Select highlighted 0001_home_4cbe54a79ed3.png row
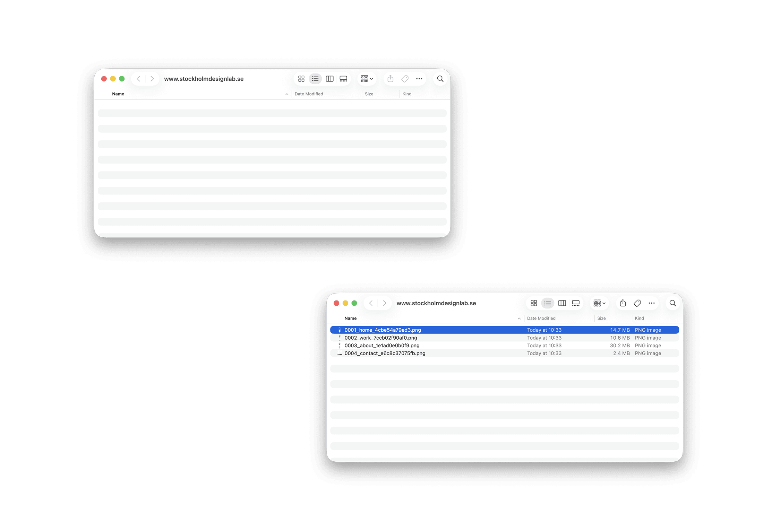763x532 pixels. point(505,330)
